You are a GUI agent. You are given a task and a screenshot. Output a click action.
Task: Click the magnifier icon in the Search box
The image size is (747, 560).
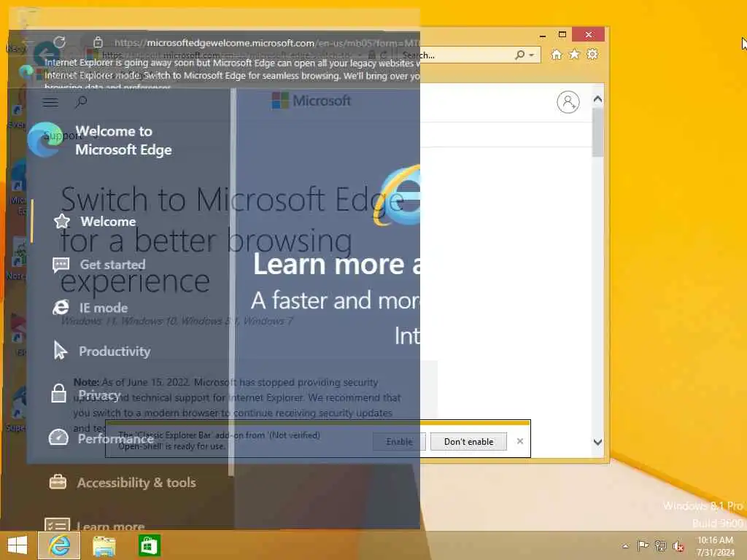[x=520, y=55]
